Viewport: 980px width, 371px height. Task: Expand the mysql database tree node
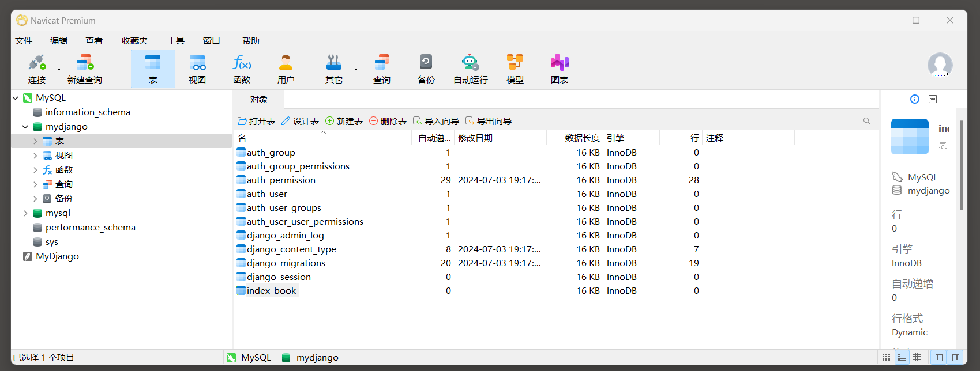(x=25, y=213)
